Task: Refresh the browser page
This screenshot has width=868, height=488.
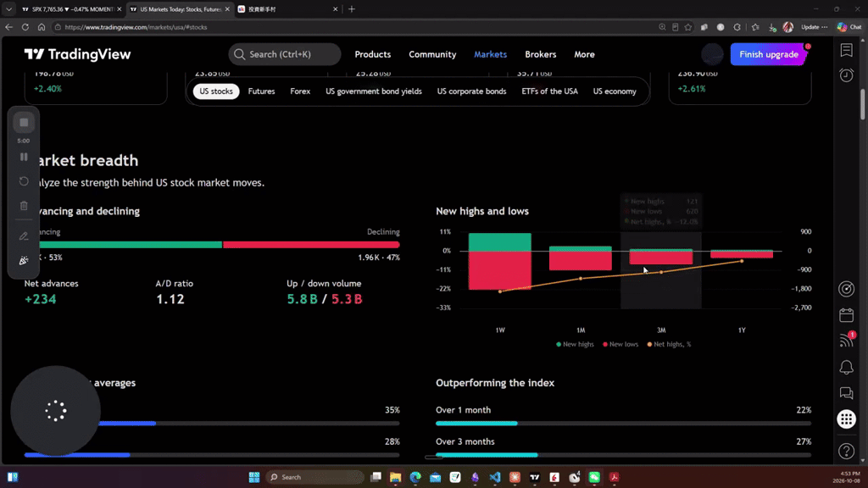Action: 25,27
